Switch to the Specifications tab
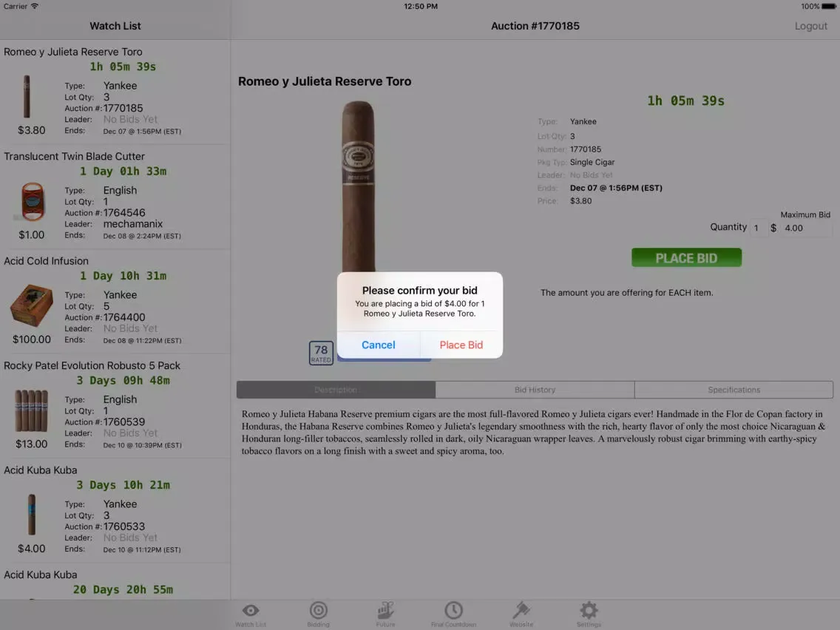The width and height of the screenshot is (840, 630). click(734, 390)
